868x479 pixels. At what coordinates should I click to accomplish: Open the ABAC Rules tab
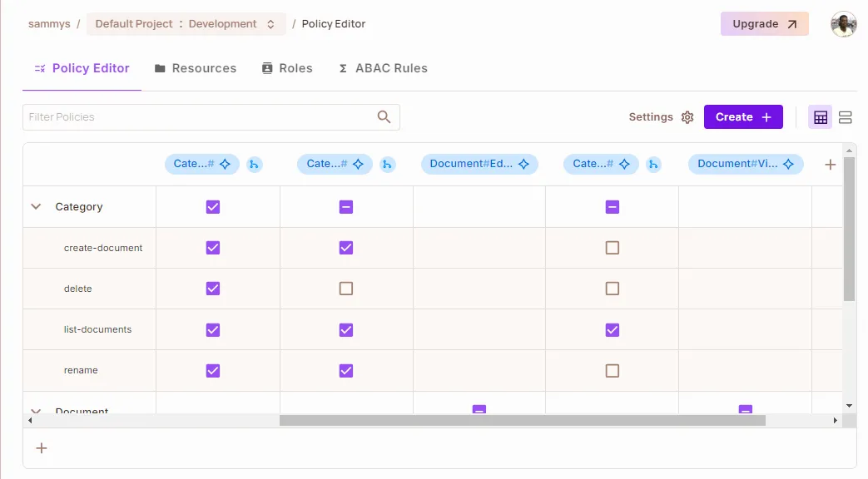[383, 68]
